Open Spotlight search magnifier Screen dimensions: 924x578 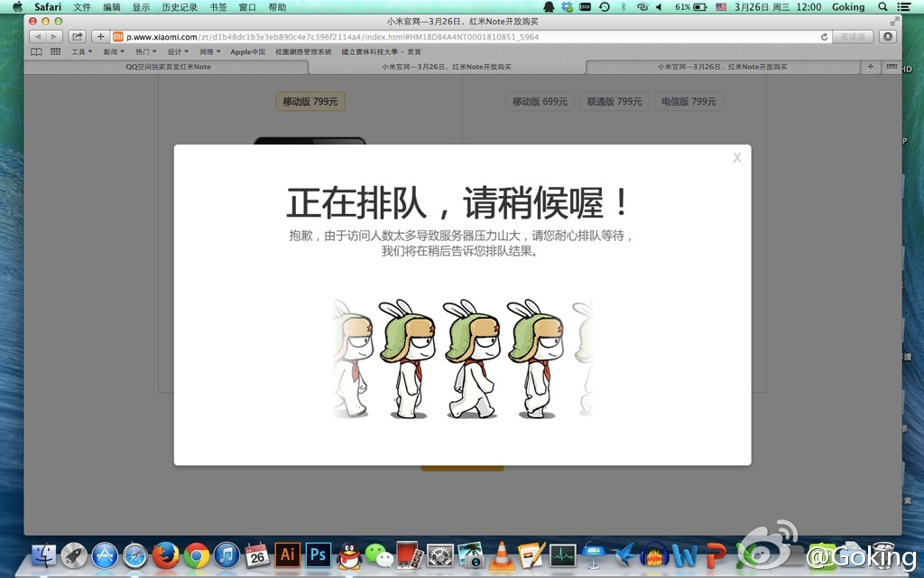click(882, 7)
